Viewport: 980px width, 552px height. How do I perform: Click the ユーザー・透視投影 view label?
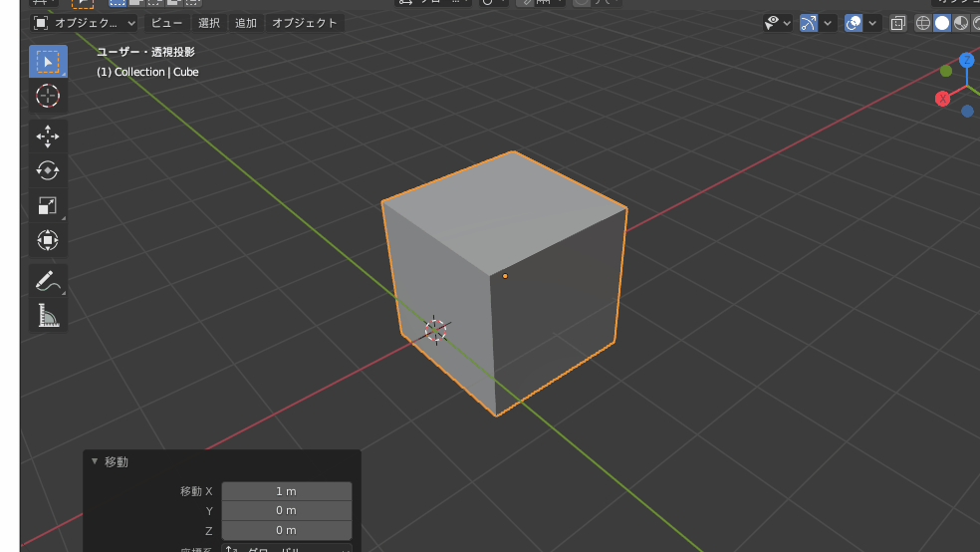(x=145, y=52)
